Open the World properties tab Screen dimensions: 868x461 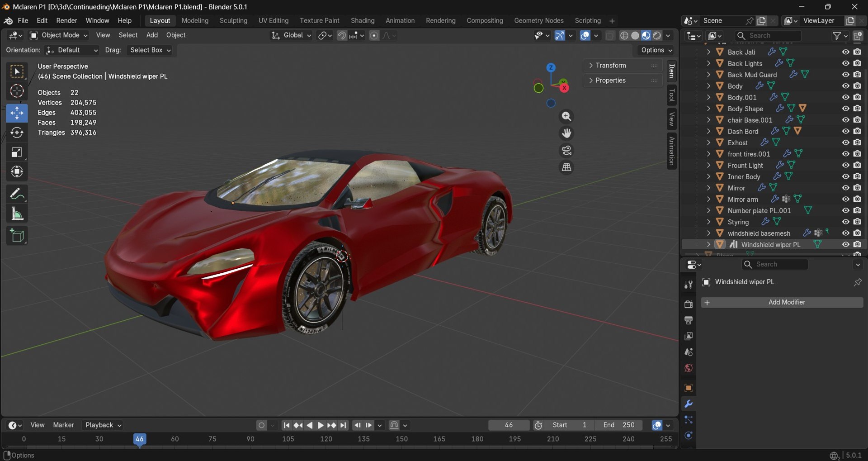click(x=689, y=368)
